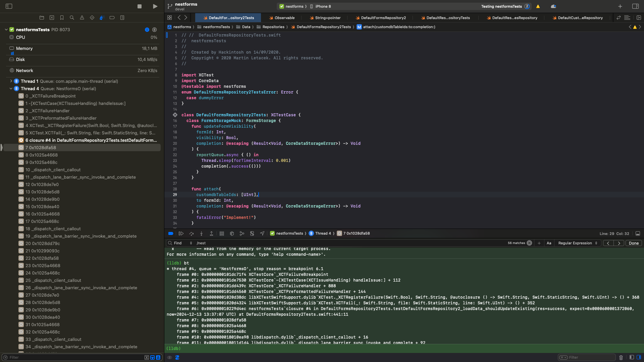Screen dimensions: 644x362
Task: Toggle the navigator show-running-blocks filter button
Action: point(158,357)
